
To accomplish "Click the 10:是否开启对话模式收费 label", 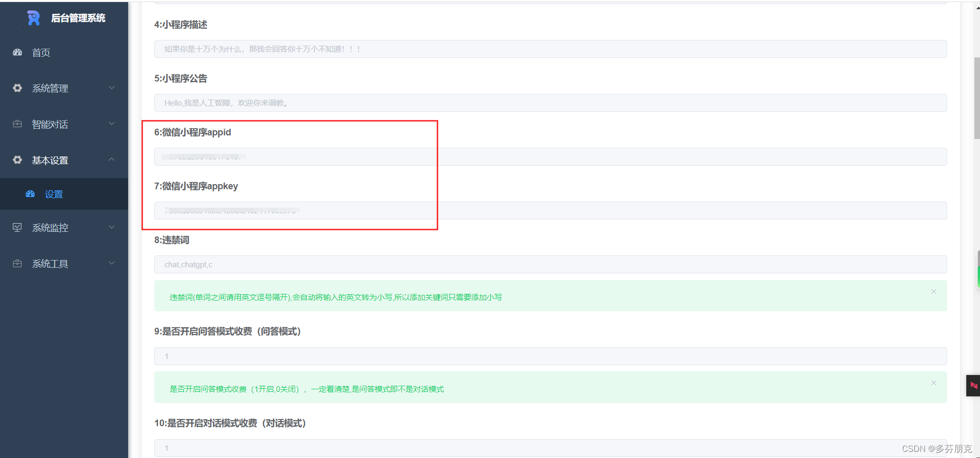I will tap(230, 423).
